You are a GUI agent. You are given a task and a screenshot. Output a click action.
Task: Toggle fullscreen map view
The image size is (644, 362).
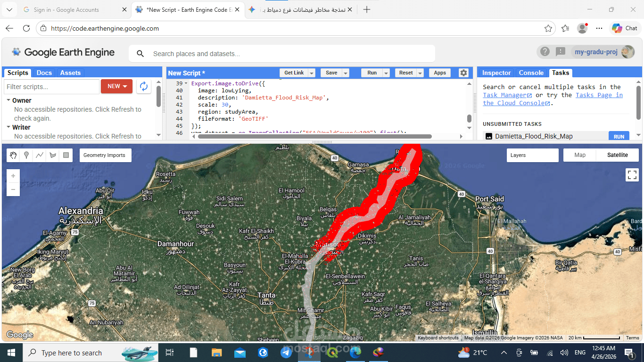coord(632,175)
